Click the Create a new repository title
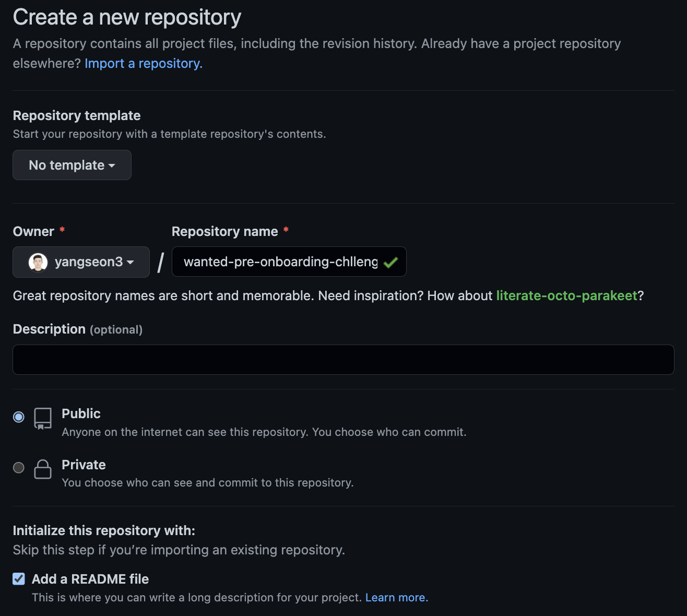The height and width of the screenshot is (616, 687). (x=127, y=17)
